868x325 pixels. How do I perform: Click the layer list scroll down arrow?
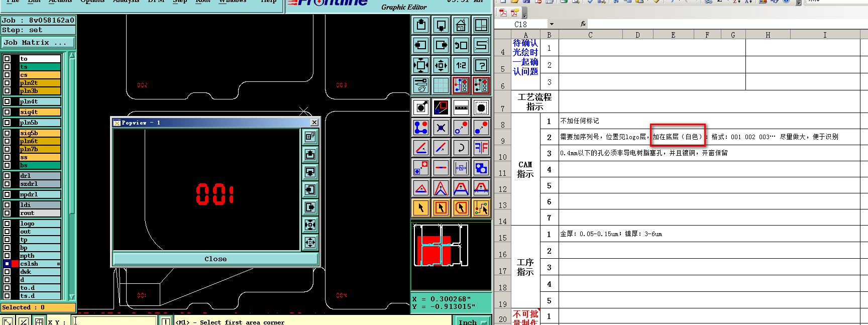tap(72, 297)
